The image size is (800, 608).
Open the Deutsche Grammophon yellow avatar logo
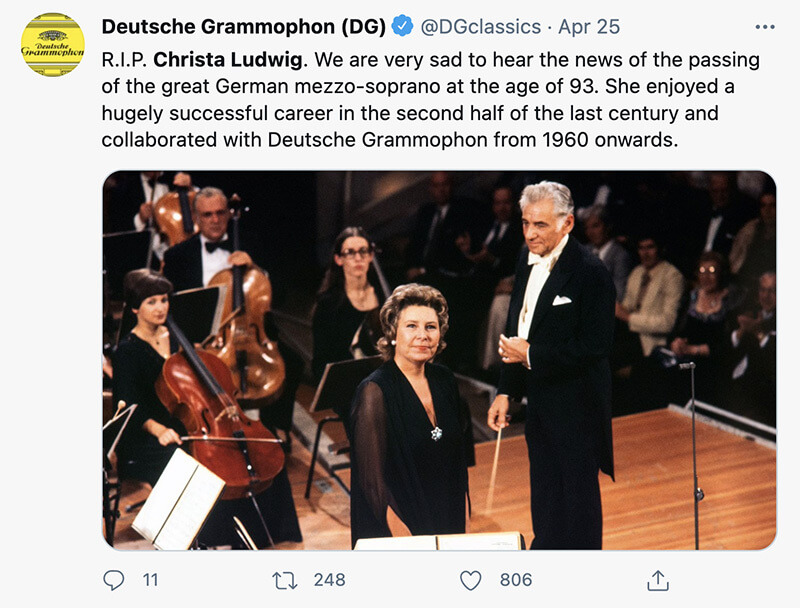tap(52, 45)
